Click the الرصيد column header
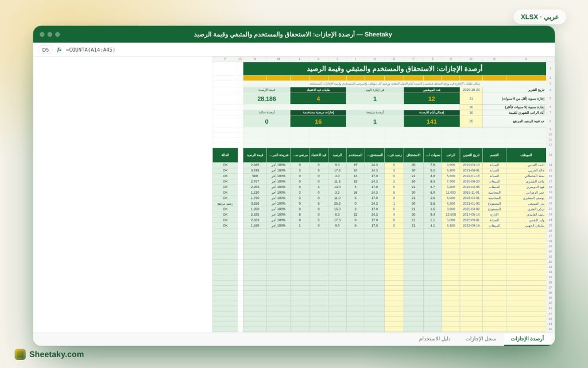 click(337, 155)
